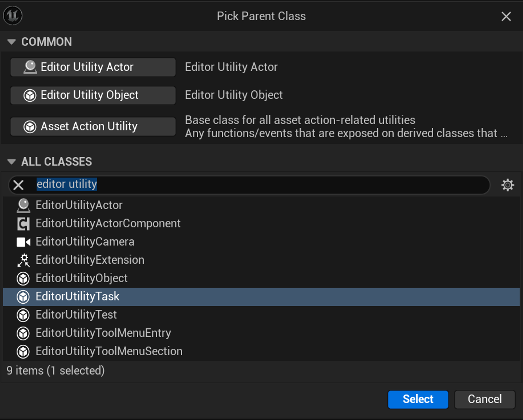Select the EditorUtilityToolMenuSection row
The width and height of the screenshot is (523, 420).
point(109,351)
